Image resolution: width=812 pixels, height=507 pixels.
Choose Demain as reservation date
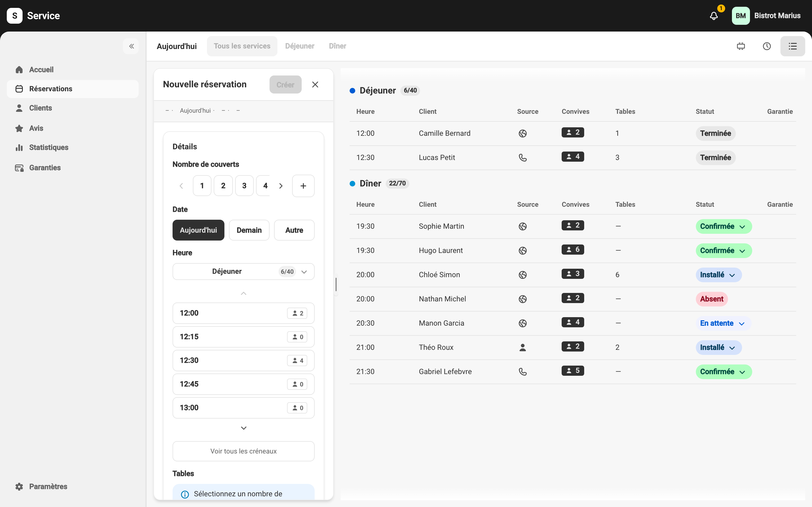[x=249, y=230]
